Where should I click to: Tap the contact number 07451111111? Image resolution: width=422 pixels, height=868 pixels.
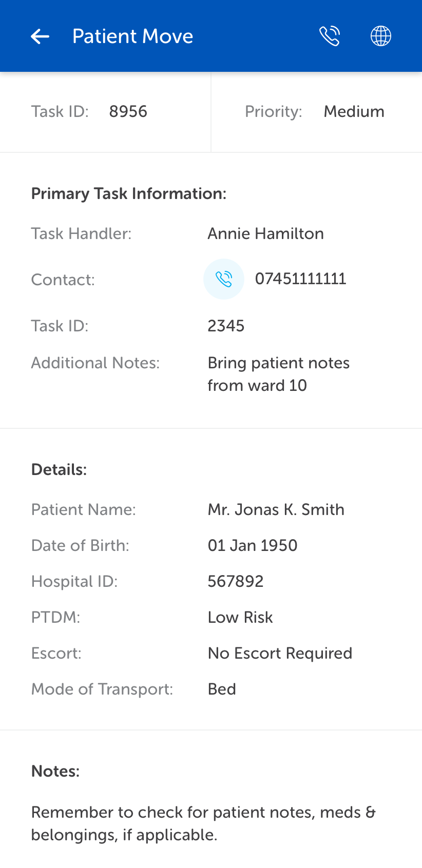tap(300, 279)
